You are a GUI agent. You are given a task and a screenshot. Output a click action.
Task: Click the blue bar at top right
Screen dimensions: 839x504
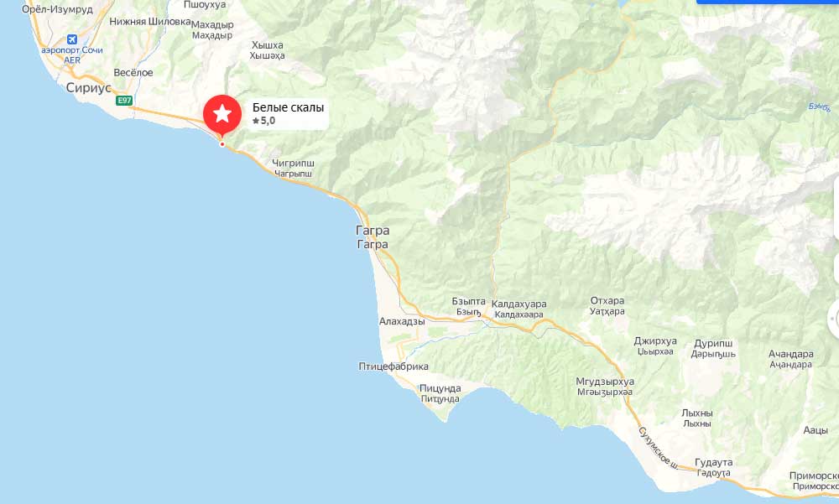(768, 2)
